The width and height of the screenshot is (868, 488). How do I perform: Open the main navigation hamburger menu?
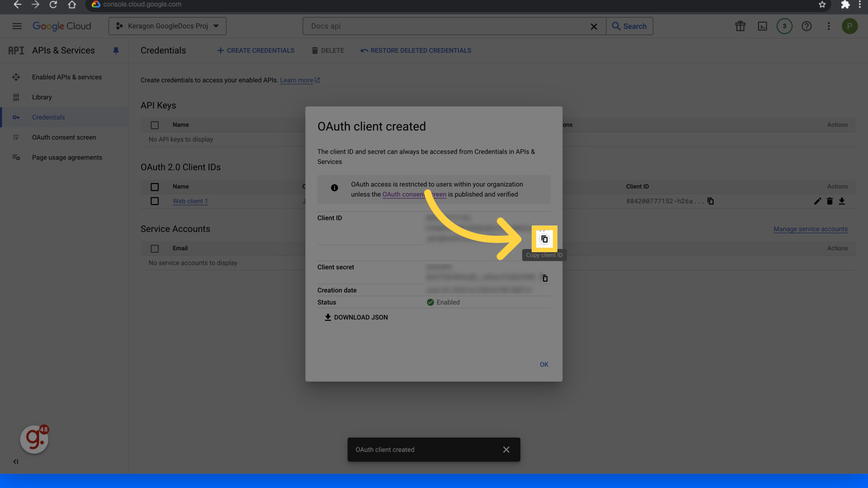click(17, 26)
